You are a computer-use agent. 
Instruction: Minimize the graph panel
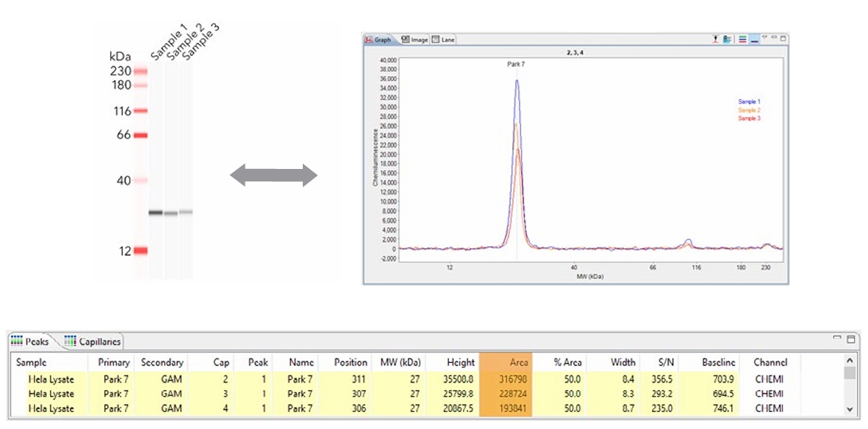point(774,37)
